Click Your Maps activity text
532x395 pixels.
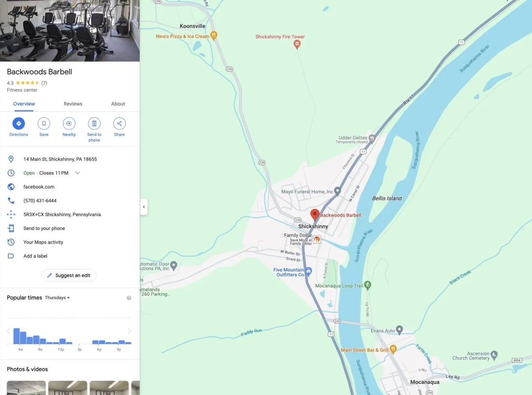coord(43,242)
